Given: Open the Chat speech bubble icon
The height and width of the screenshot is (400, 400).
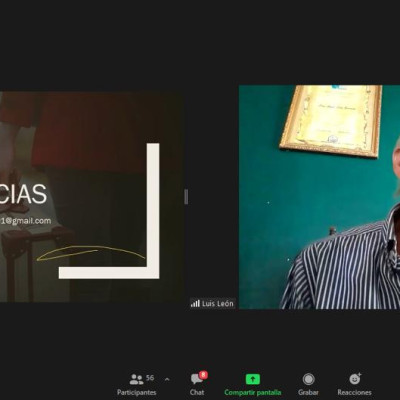Looking at the screenshot, I should pyautogui.click(x=196, y=379).
